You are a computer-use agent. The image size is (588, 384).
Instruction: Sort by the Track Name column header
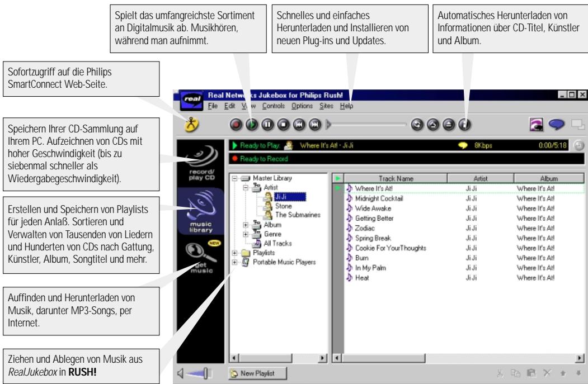point(396,179)
